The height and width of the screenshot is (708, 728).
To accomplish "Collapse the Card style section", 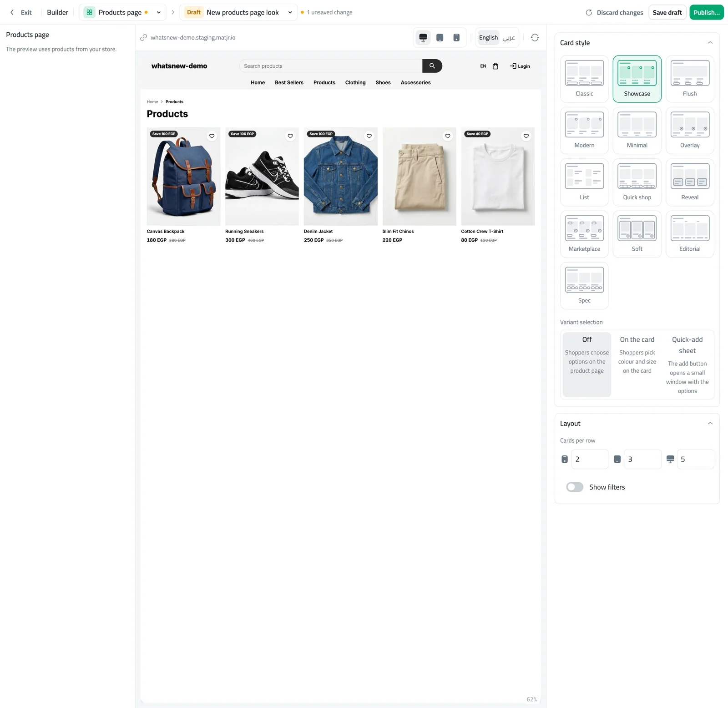I will click(x=710, y=43).
